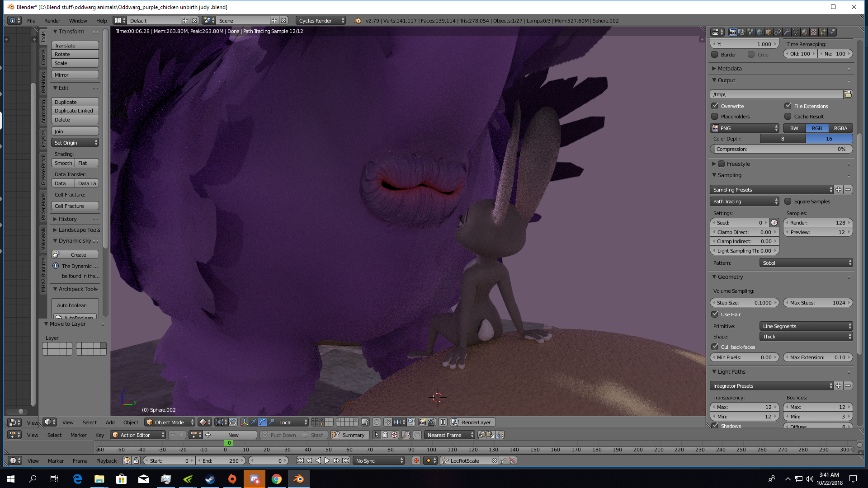Expand the Metadata panel
The height and width of the screenshot is (488, 868).
click(729, 69)
